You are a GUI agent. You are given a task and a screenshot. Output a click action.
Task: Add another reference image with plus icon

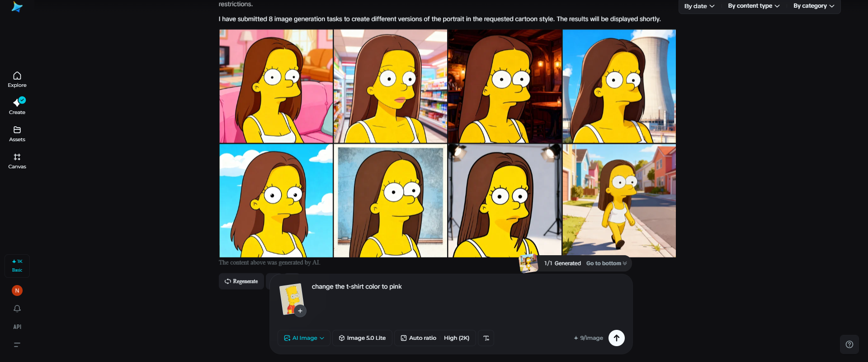pos(300,311)
